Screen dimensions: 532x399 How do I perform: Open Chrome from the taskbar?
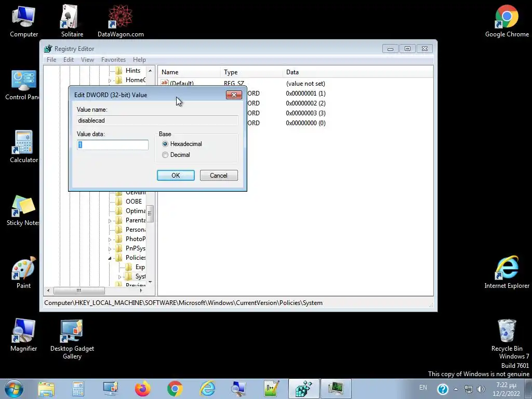[175, 389]
